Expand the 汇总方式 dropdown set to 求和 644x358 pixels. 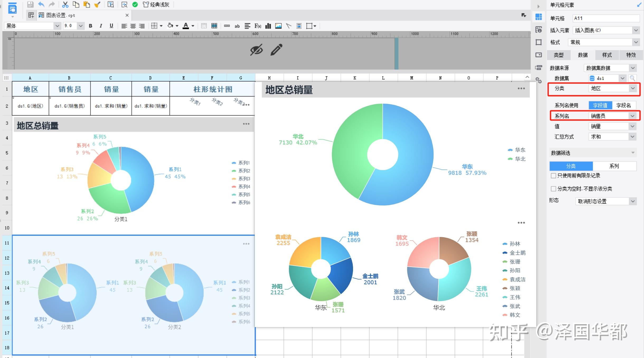coord(632,136)
